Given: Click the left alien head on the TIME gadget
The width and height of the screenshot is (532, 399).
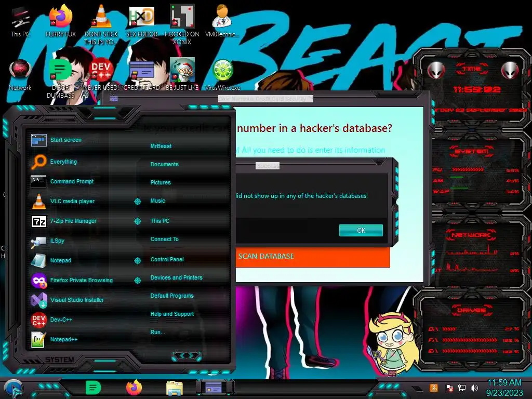Looking at the screenshot, I should 436,71.
